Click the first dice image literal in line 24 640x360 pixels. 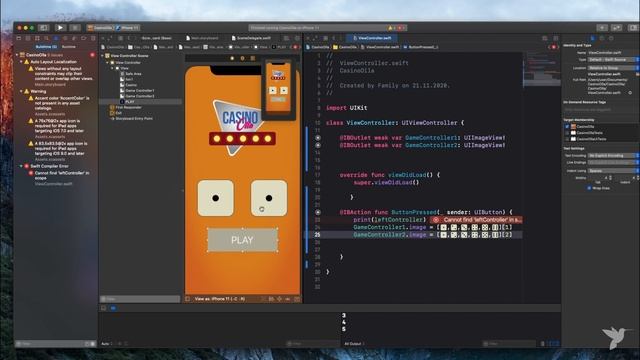coord(444,227)
